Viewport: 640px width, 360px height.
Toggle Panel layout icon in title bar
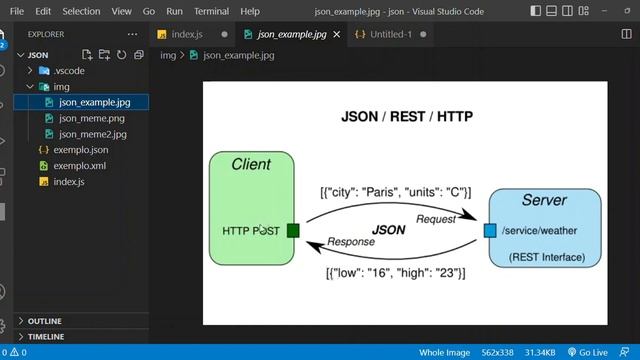[551, 11]
